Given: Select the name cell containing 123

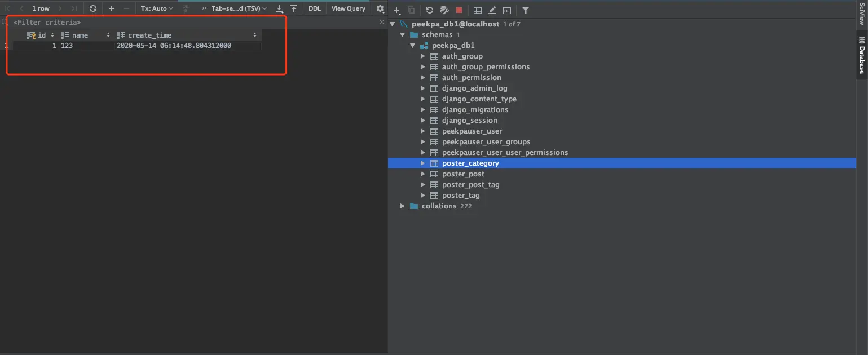Looking at the screenshot, I should 86,46.
